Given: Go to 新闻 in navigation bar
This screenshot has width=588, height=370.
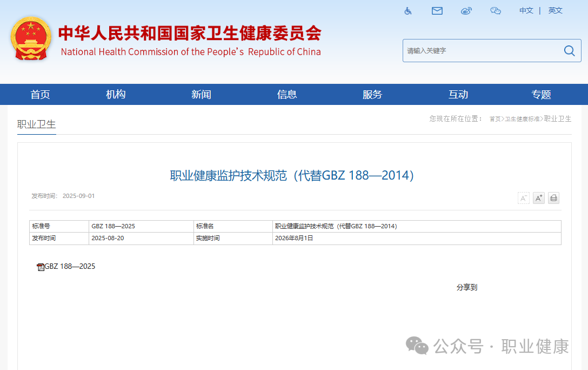Looking at the screenshot, I should 201,95.
